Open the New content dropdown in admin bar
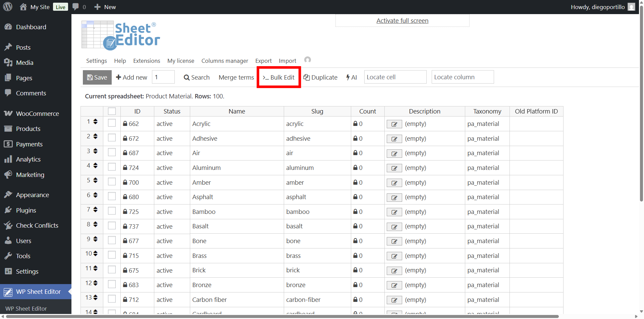 (105, 7)
